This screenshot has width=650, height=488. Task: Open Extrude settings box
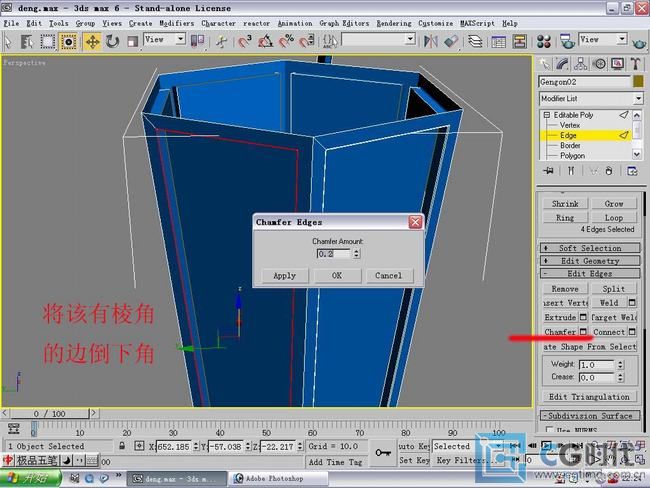tap(583, 317)
